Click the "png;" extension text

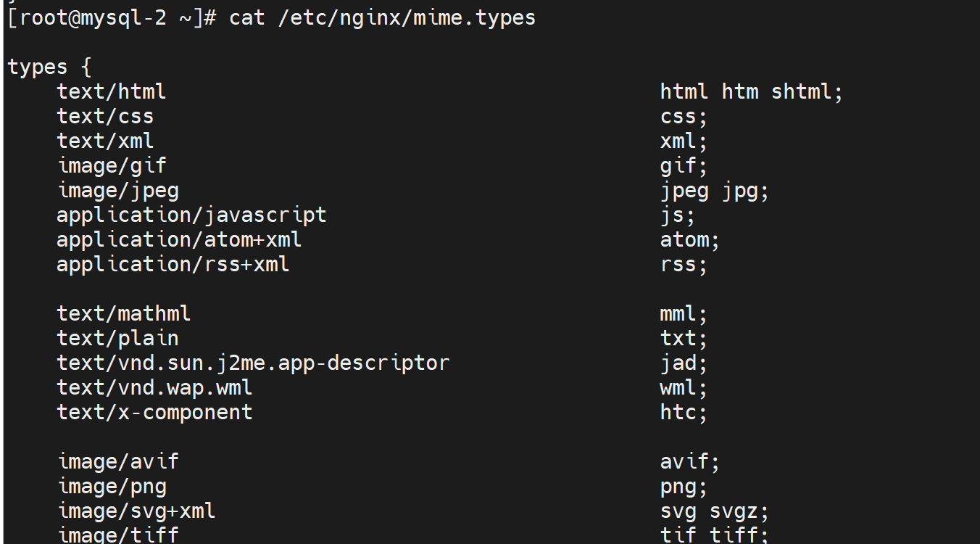(683, 487)
